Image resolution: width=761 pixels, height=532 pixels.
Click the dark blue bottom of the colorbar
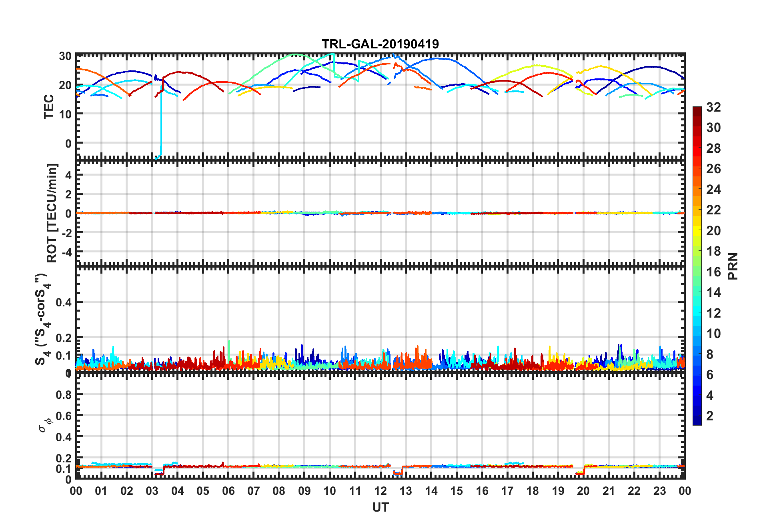point(697,422)
